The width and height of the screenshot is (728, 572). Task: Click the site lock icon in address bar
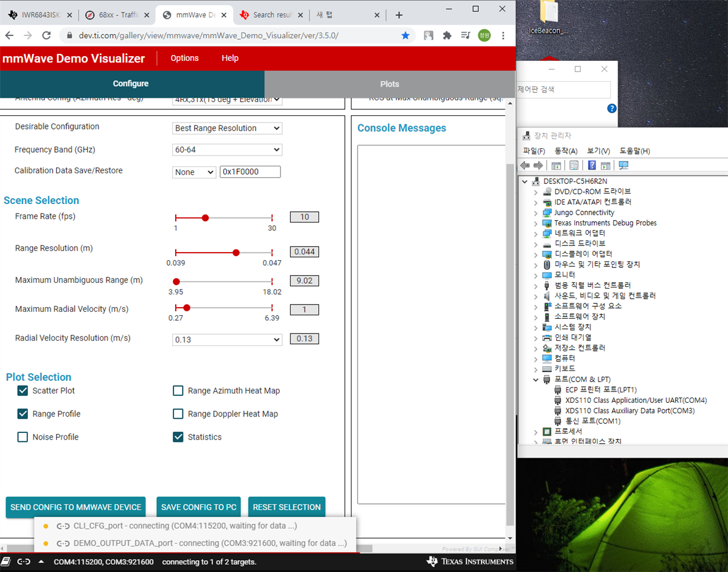(x=69, y=35)
